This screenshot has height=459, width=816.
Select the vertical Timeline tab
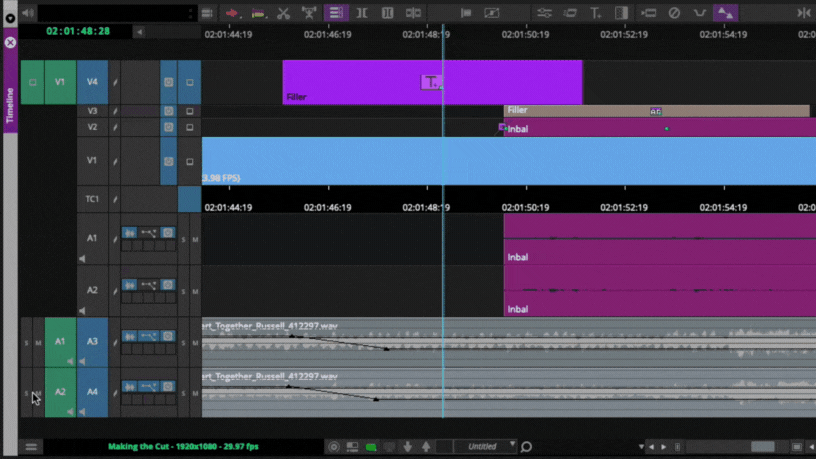[10, 105]
